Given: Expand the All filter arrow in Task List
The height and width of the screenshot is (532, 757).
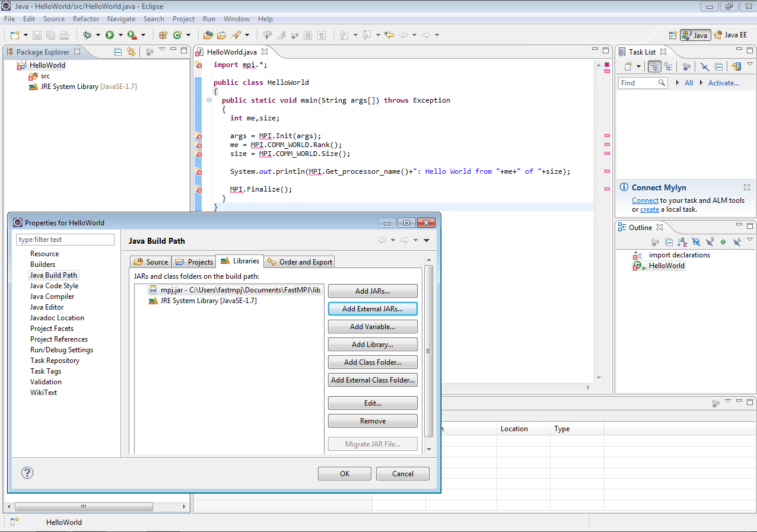Looking at the screenshot, I should tap(678, 83).
